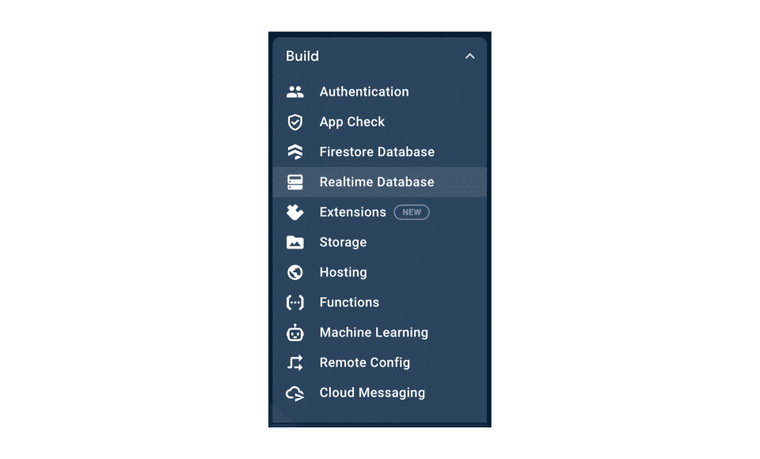760x459 pixels.
Task: Select the Realtime Database menu item
Action: click(x=376, y=182)
